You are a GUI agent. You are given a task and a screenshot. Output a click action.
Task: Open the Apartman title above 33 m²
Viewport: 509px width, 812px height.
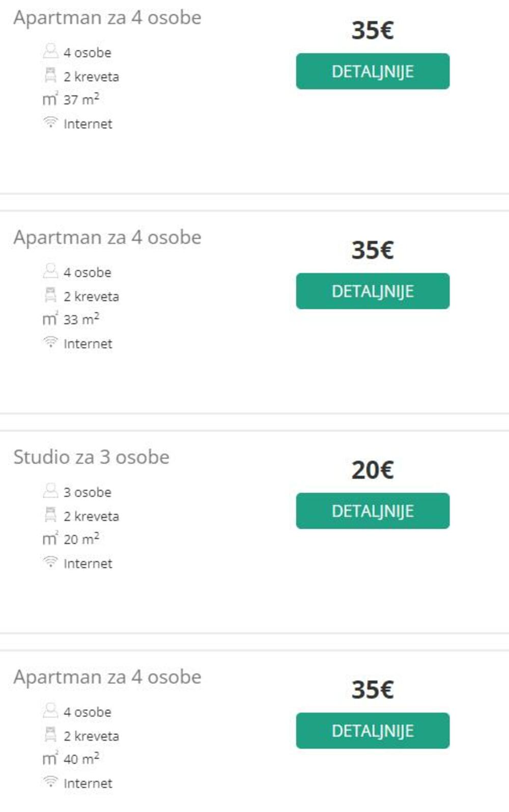pyautogui.click(x=107, y=237)
